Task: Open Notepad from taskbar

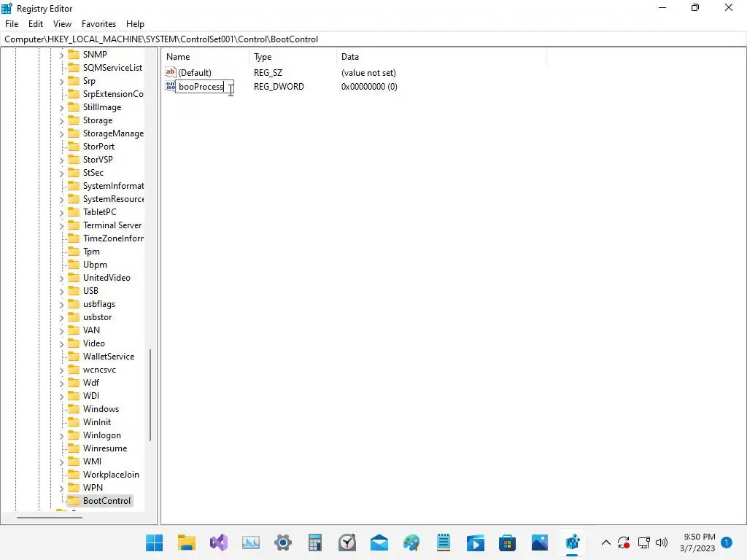Action: 444,542
